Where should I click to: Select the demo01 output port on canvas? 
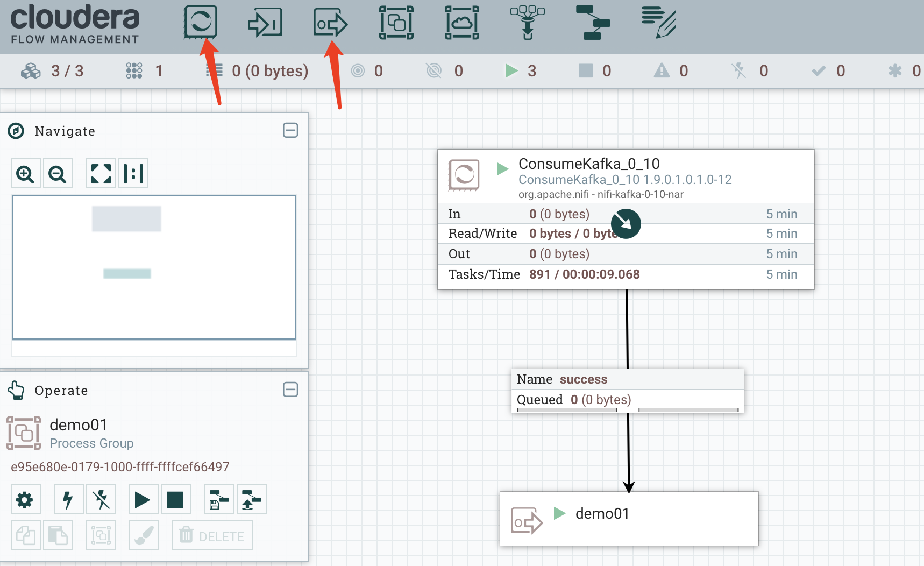pyautogui.click(x=629, y=519)
